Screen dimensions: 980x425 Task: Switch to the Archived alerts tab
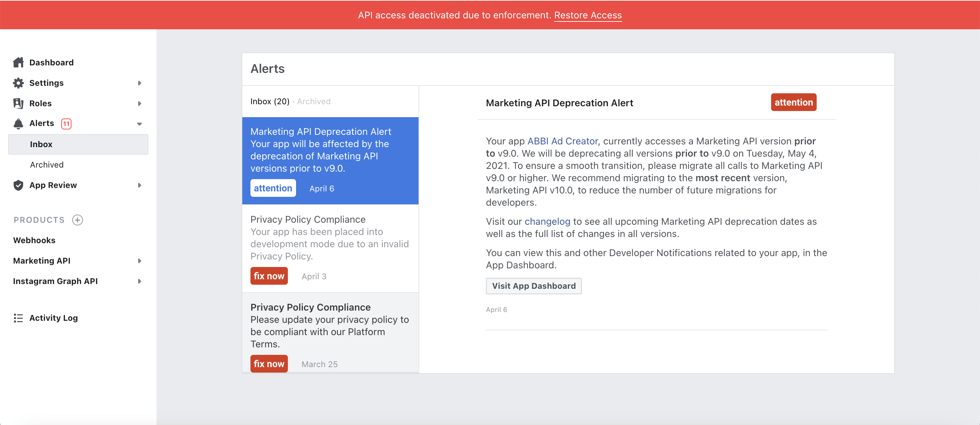[x=314, y=101]
